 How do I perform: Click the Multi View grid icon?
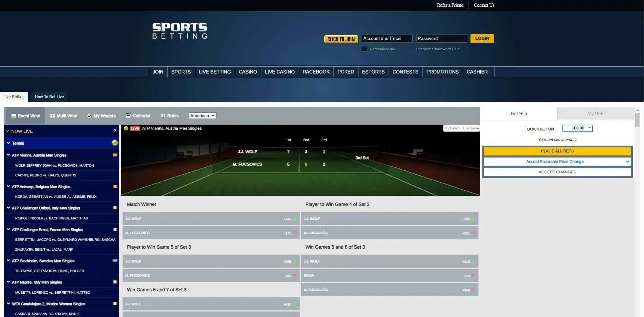point(52,116)
